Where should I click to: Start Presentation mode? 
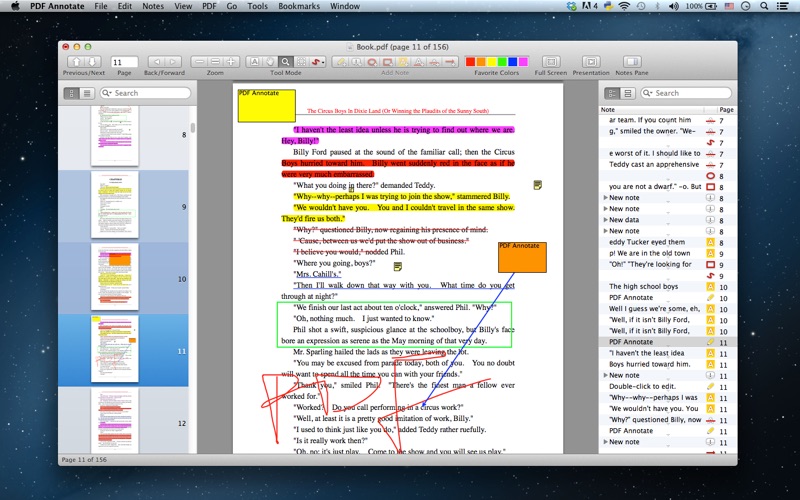pyautogui.click(x=591, y=62)
